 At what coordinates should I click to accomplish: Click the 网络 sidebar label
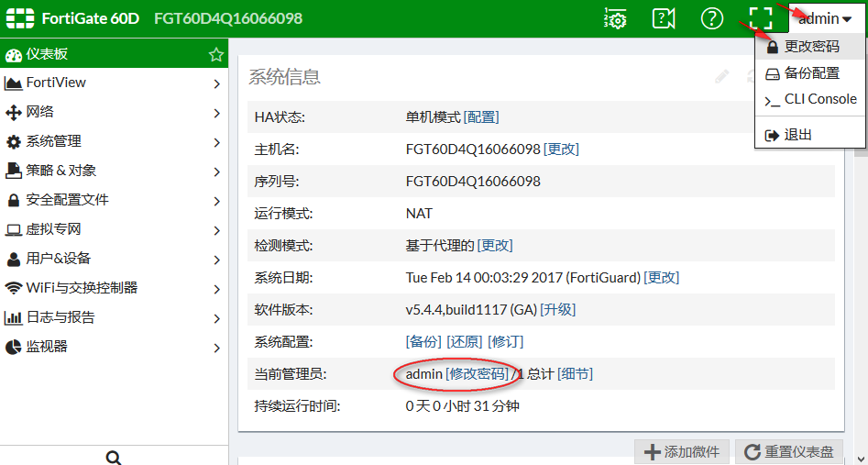(x=39, y=112)
